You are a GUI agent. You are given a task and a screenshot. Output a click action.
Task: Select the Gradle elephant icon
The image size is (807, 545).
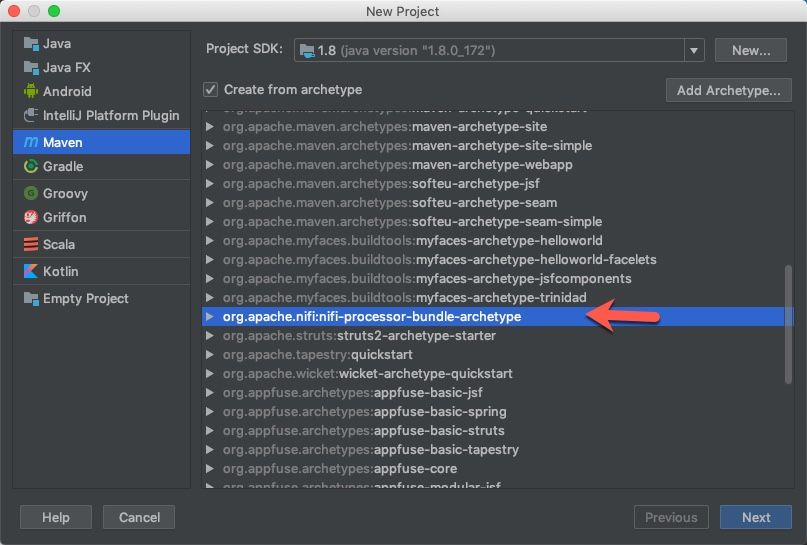click(31, 167)
